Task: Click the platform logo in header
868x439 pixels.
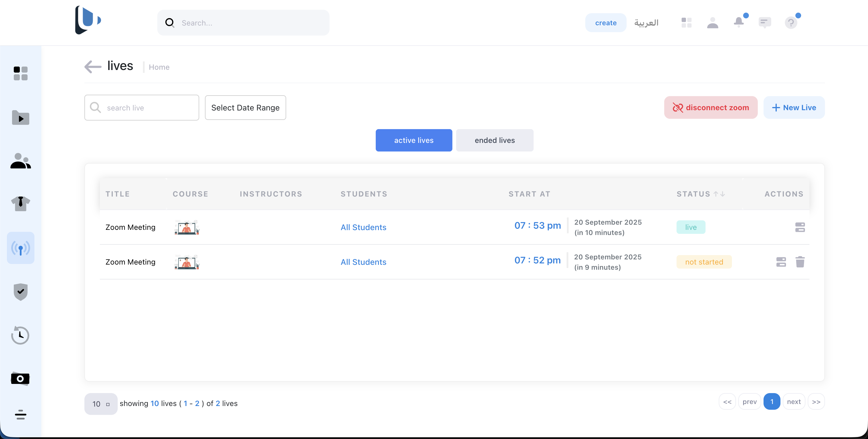Action: [88, 20]
